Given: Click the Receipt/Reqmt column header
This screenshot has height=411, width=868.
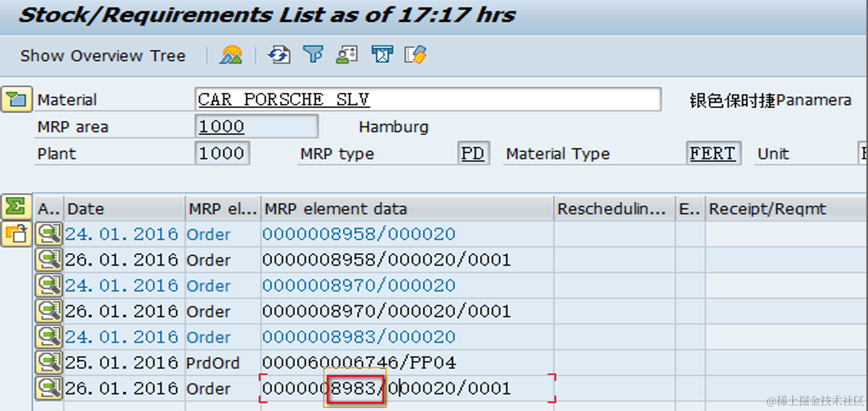Looking at the screenshot, I should point(787,209).
